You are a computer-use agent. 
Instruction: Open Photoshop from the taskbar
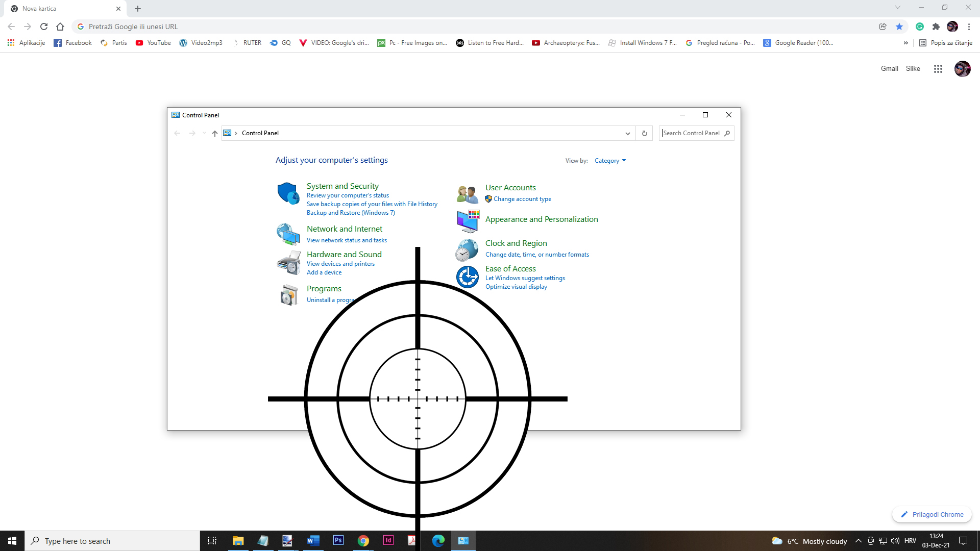pyautogui.click(x=338, y=540)
